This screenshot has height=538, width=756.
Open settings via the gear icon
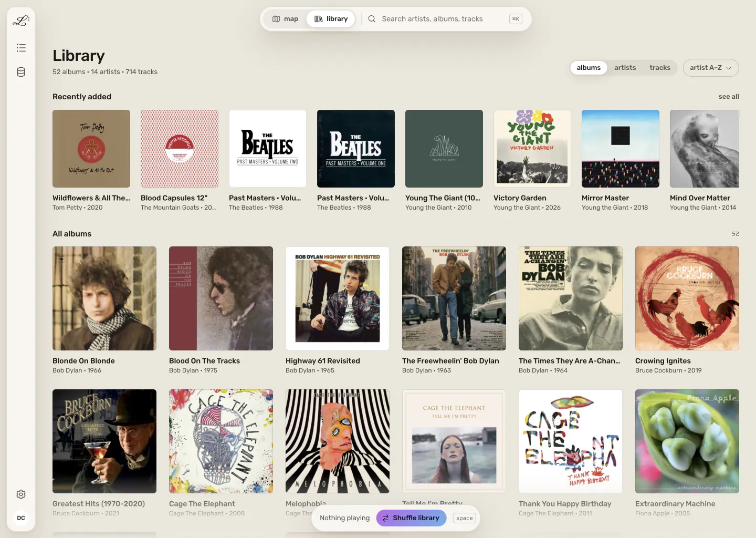(x=21, y=494)
